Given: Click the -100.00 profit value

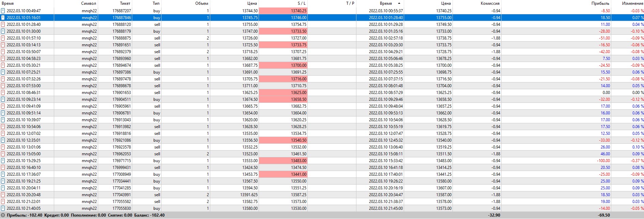Looking at the screenshot, I should 603,161.
